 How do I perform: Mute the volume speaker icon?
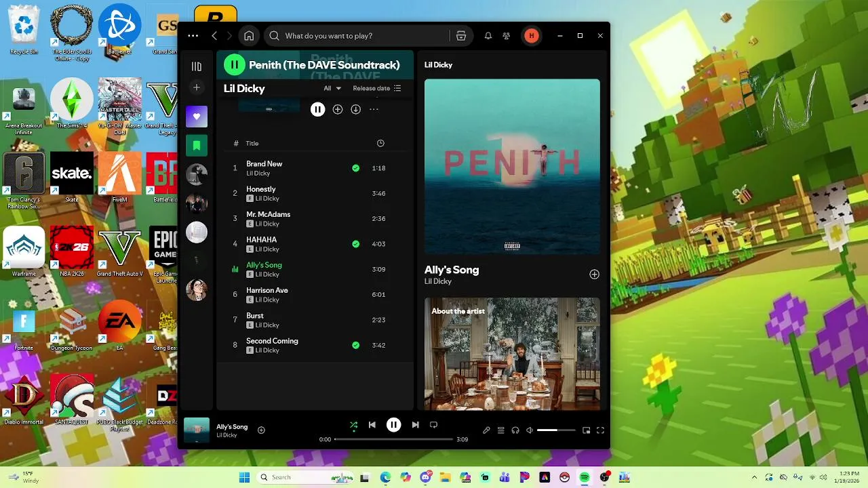coord(530,430)
